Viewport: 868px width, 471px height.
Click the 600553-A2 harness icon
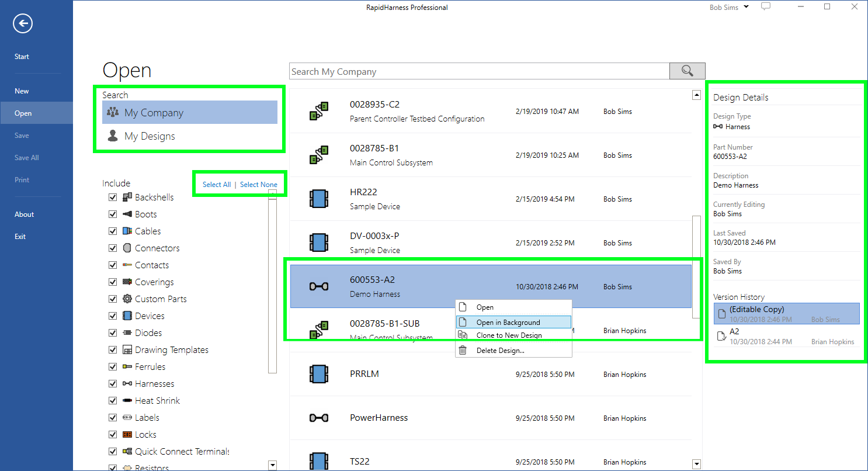318,286
